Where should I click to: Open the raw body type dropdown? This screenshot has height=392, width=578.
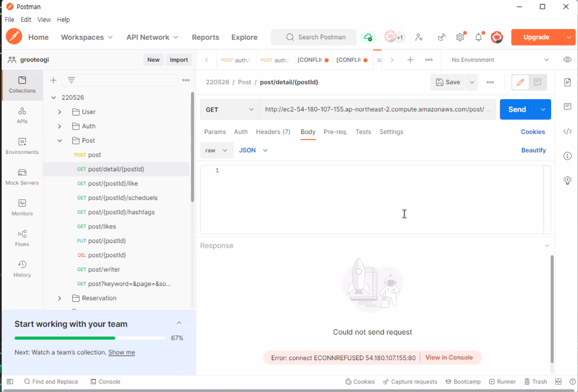tap(217, 150)
